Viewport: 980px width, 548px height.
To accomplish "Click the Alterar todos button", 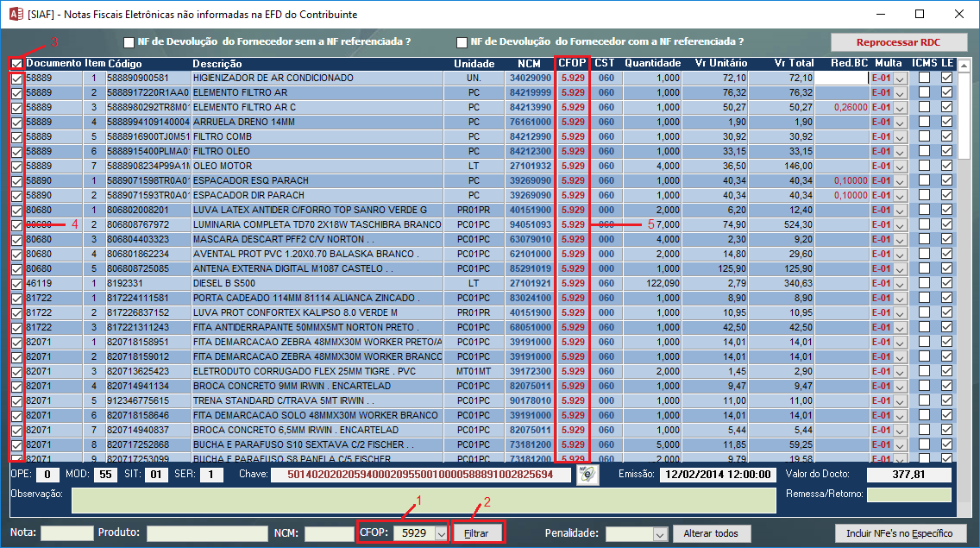I will click(x=706, y=533).
